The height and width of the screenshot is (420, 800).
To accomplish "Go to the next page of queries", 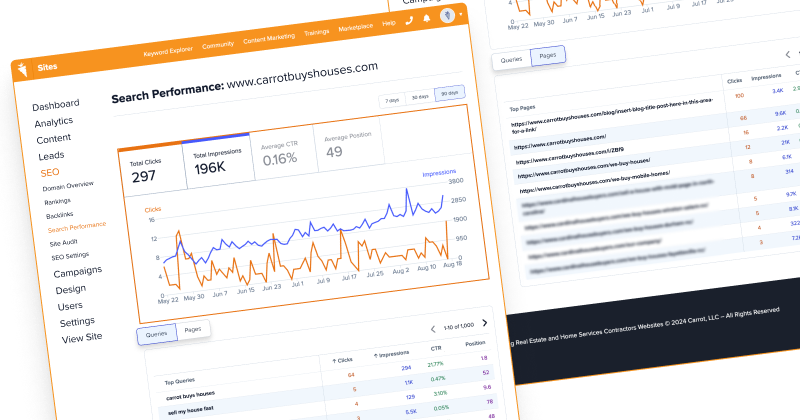I will [485, 323].
